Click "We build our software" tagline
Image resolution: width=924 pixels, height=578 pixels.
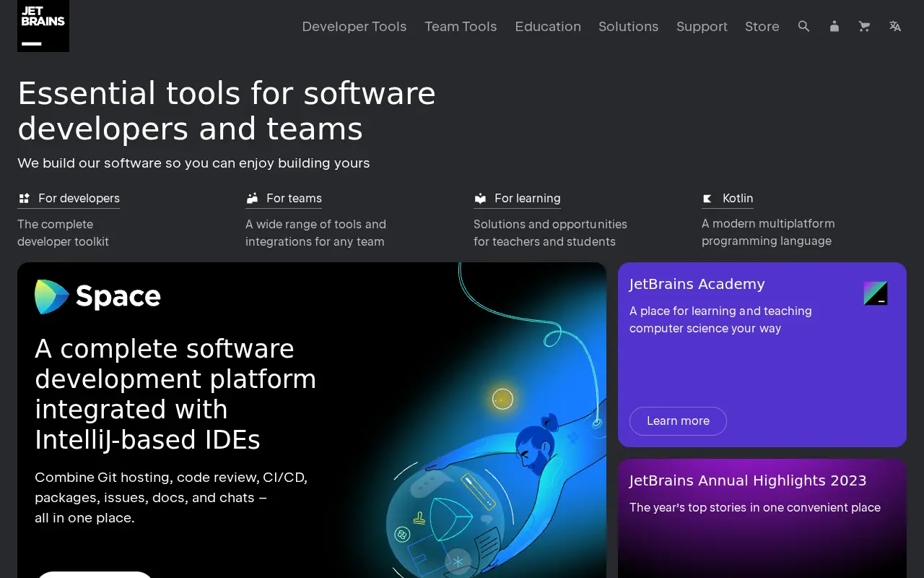coord(193,163)
